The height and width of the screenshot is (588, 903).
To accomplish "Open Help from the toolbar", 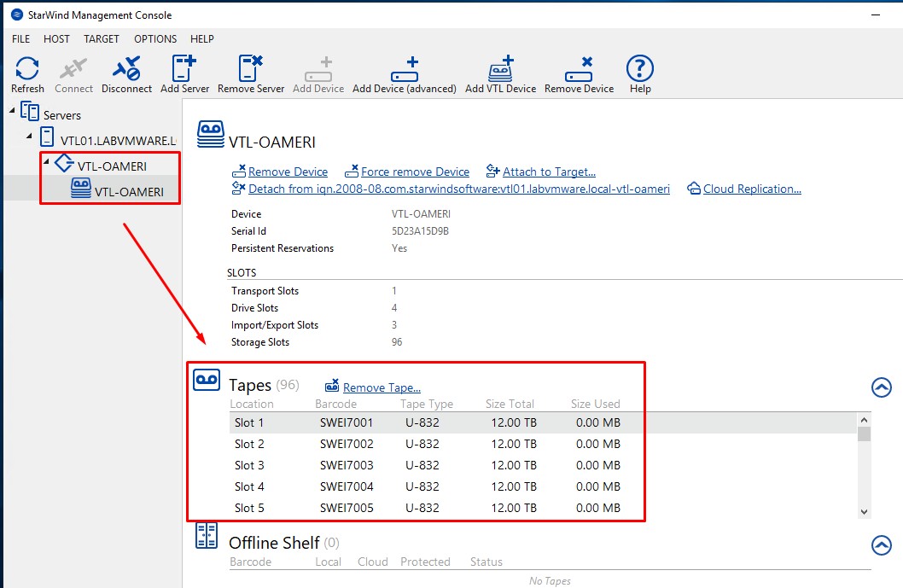I will coord(639,70).
